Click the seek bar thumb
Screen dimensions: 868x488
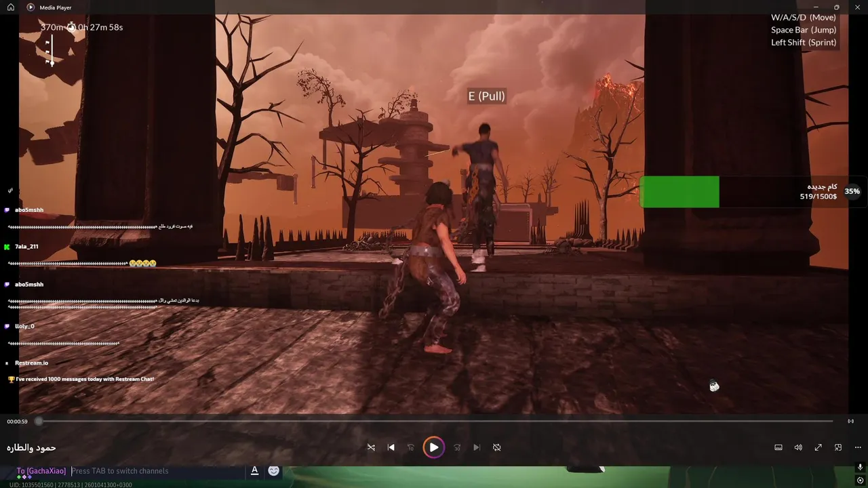[x=39, y=421]
